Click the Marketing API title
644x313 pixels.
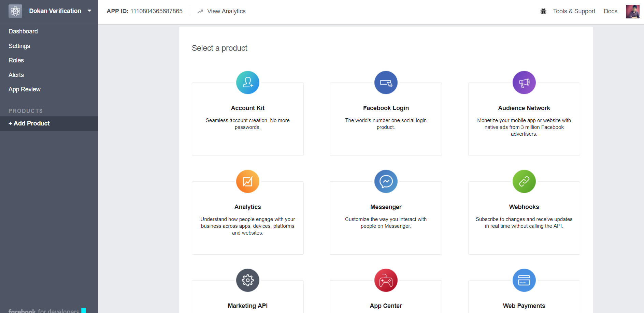tap(248, 306)
